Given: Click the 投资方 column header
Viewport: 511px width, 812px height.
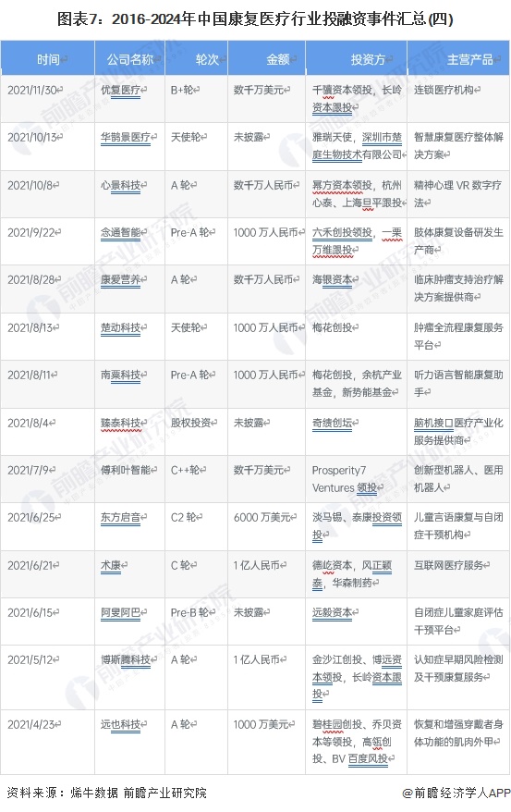Looking at the screenshot, I should coord(357,59).
